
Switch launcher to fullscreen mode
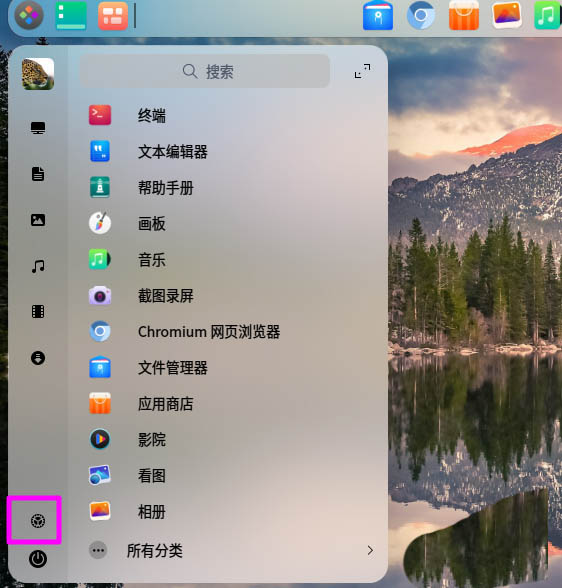362,70
